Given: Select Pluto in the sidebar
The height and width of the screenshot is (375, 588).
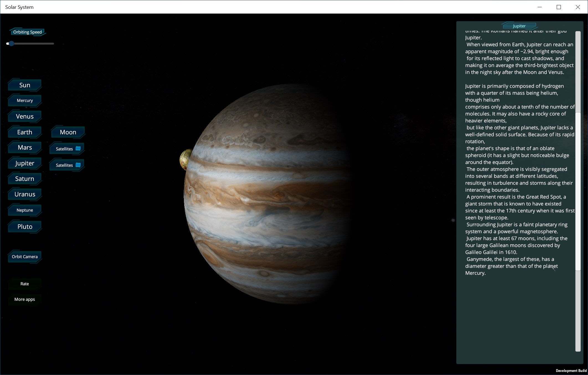Looking at the screenshot, I should pyautogui.click(x=25, y=227).
